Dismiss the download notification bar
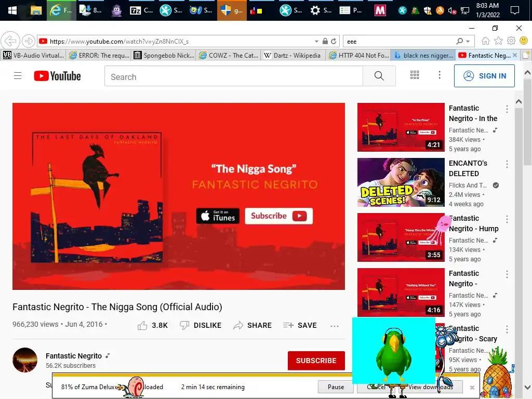This screenshot has width=532, height=399. click(x=472, y=387)
